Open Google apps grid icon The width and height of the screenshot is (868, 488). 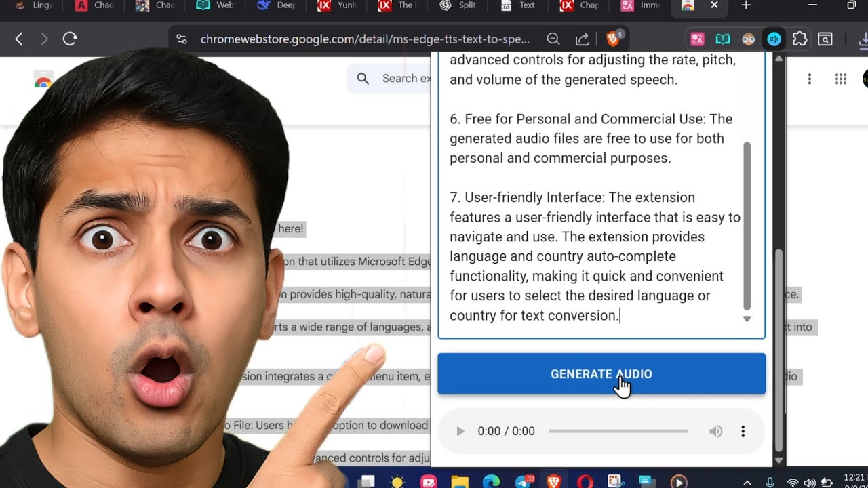tap(841, 79)
